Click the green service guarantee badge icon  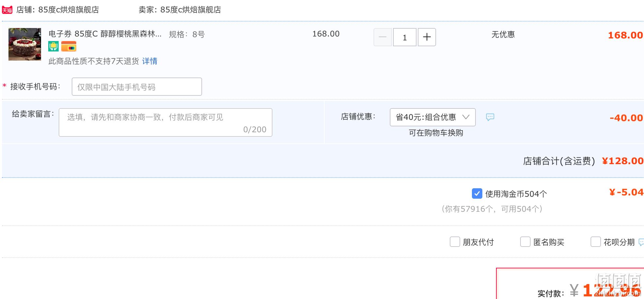tap(53, 47)
